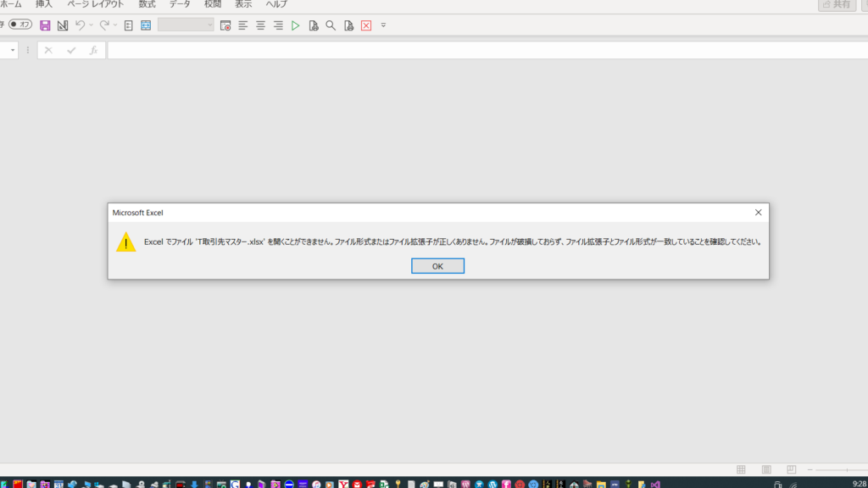Open the 表示 ribbon tab
The image size is (868, 488).
[243, 4]
